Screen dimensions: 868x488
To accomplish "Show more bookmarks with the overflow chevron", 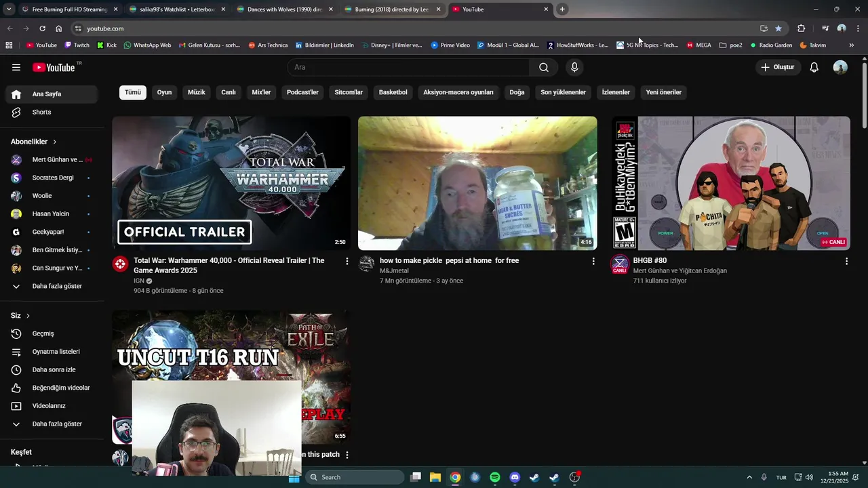I will tap(852, 45).
